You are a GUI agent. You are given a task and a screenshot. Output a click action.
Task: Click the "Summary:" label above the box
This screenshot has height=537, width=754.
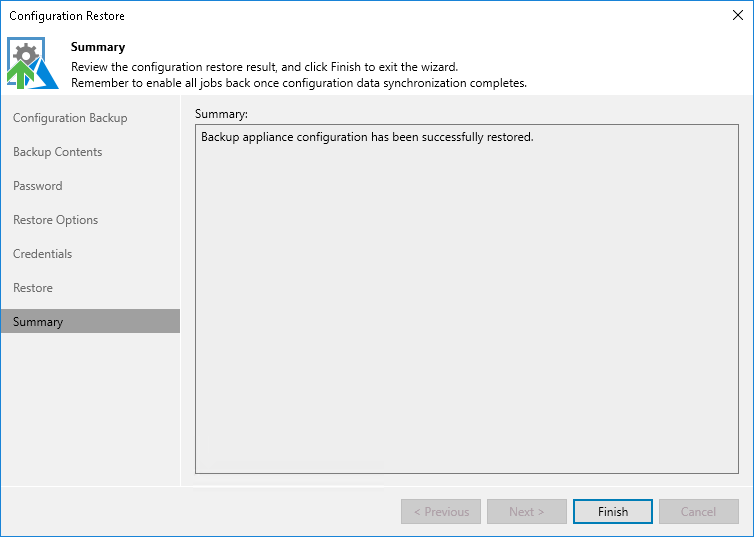[x=221, y=114]
